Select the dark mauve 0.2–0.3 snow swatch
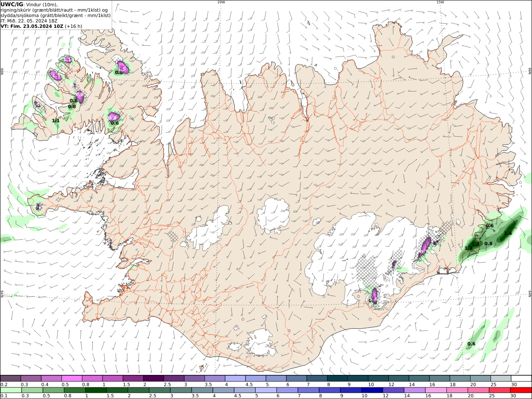Viewport: 532px width, 399px height. click(10, 378)
